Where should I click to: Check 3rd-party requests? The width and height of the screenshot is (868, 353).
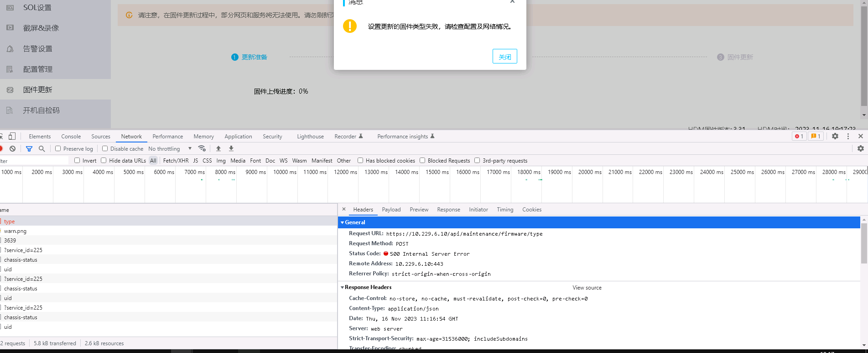click(477, 160)
